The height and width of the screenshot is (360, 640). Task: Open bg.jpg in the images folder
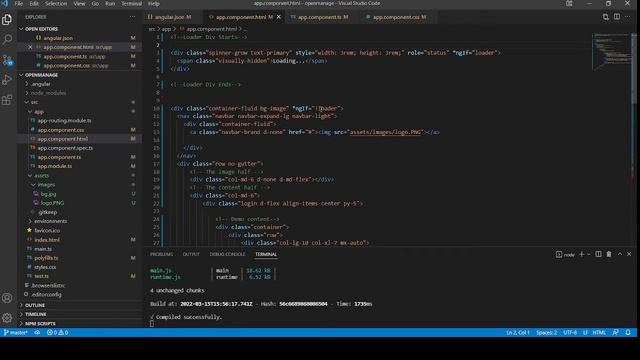pyautogui.click(x=49, y=194)
